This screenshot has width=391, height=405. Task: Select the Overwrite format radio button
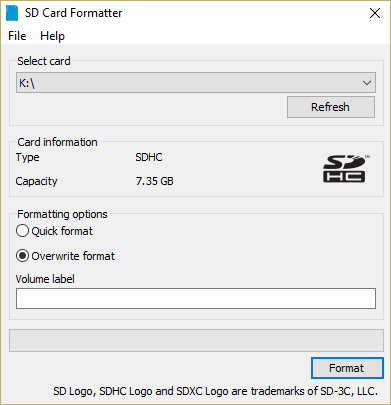[22, 256]
